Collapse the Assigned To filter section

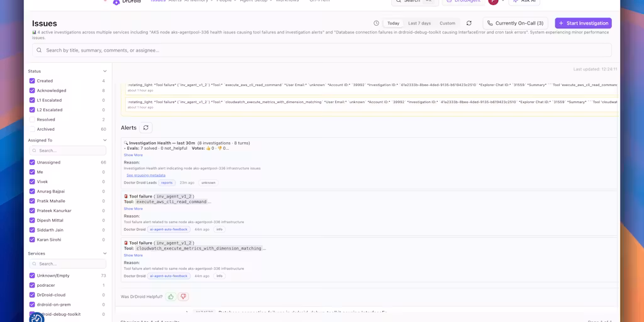tap(105, 140)
